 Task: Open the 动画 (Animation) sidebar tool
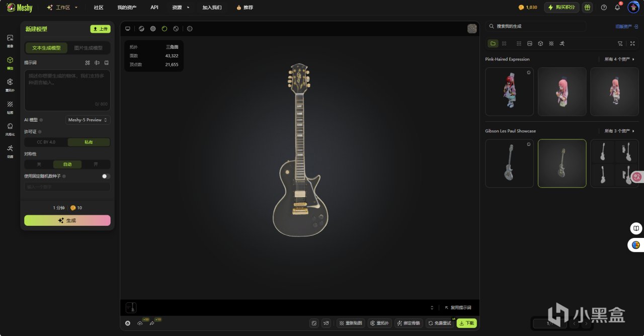10,151
